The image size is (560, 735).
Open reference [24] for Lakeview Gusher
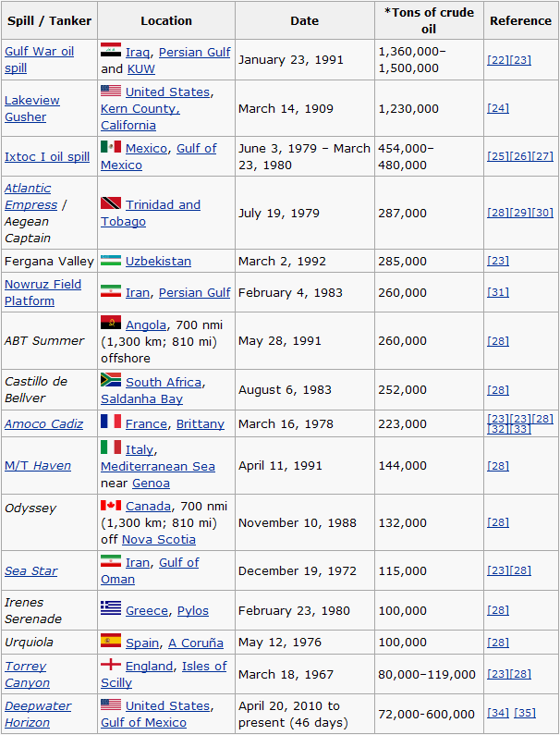(498, 108)
